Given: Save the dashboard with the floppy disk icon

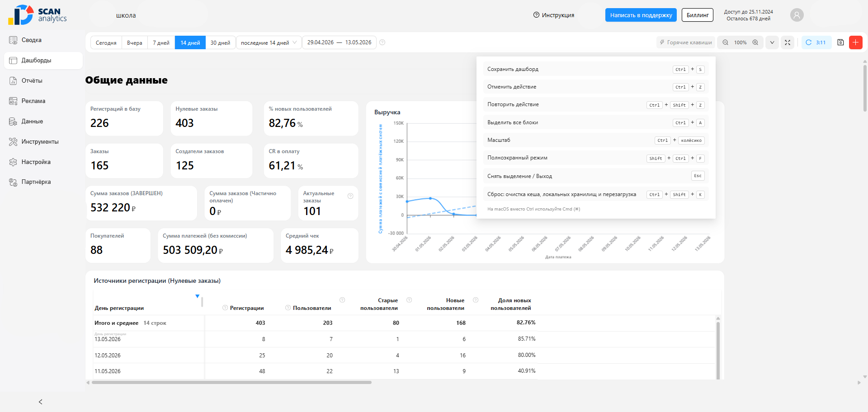Looking at the screenshot, I should click(840, 42).
